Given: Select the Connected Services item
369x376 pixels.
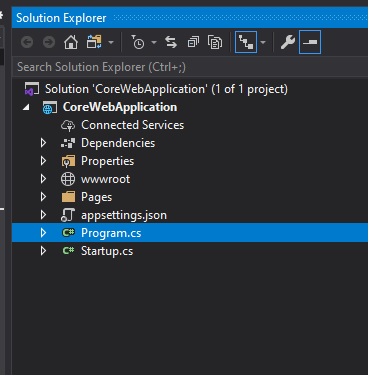Looking at the screenshot, I should tap(132, 125).
